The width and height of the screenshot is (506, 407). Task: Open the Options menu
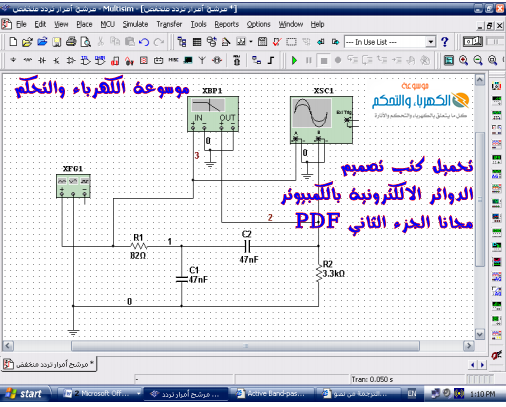[258, 24]
